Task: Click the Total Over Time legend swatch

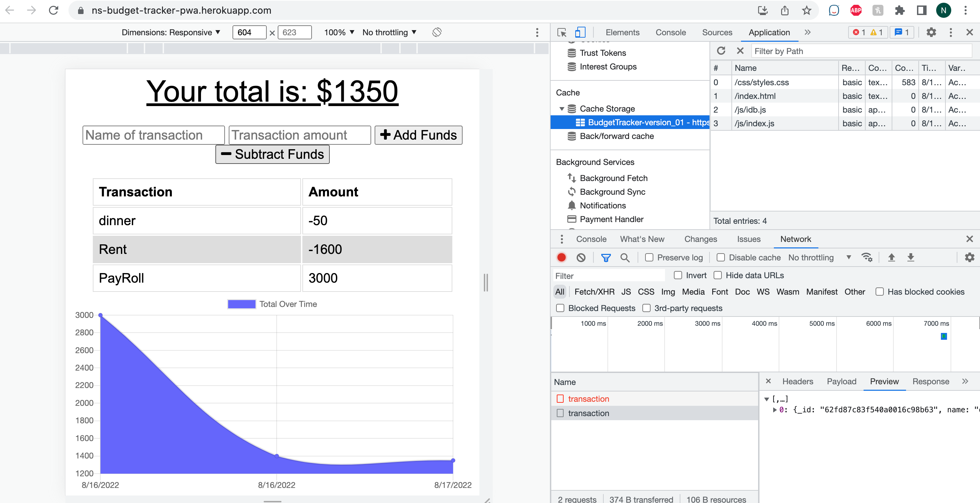Action: pos(241,304)
